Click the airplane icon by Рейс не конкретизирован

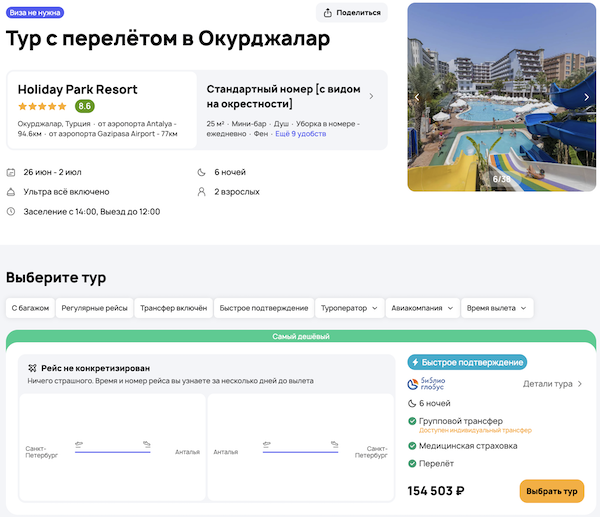pos(32,368)
